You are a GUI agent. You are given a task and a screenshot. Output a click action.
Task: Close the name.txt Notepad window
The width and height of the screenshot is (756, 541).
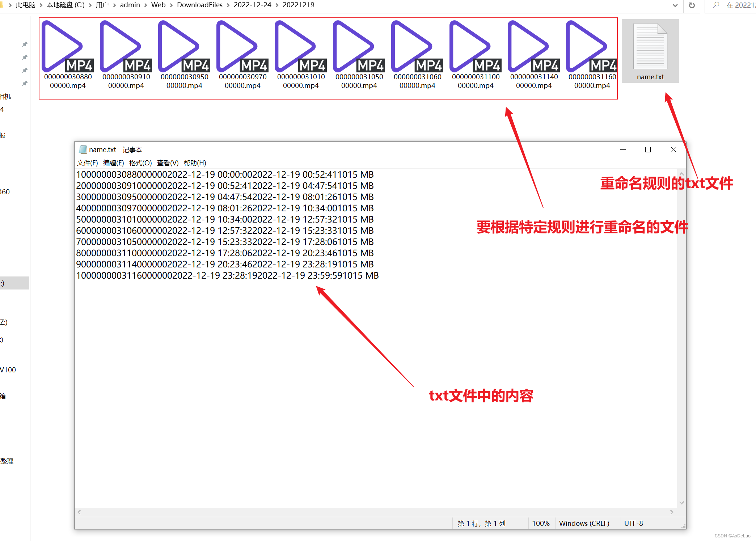[673, 149]
